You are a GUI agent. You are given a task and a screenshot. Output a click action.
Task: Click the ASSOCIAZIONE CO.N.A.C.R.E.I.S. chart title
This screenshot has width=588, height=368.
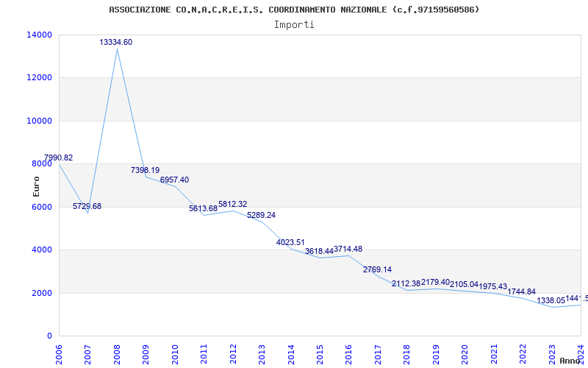(x=294, y=10)
